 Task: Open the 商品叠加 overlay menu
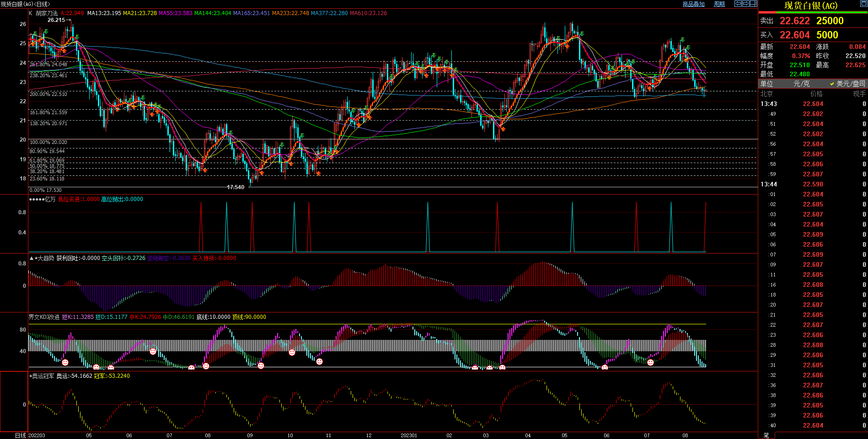[693, 4]
